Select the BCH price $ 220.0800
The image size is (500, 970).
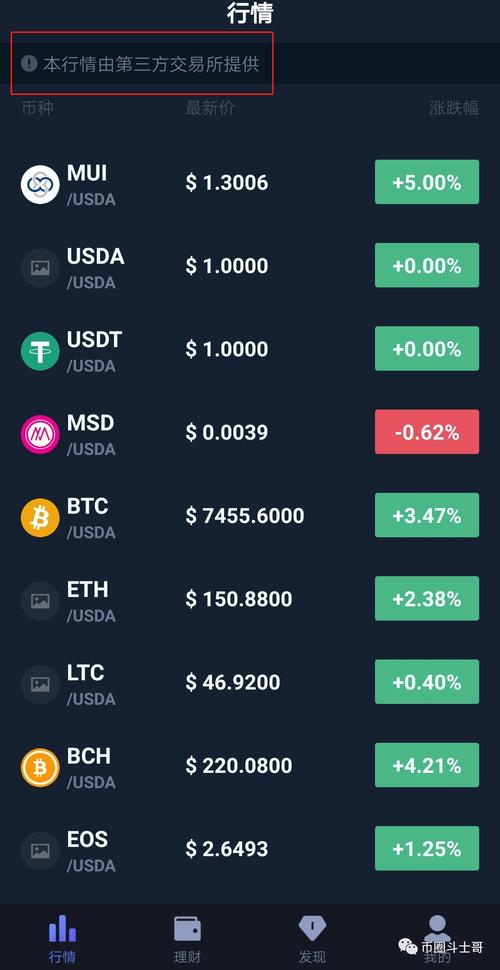[239, 766]
